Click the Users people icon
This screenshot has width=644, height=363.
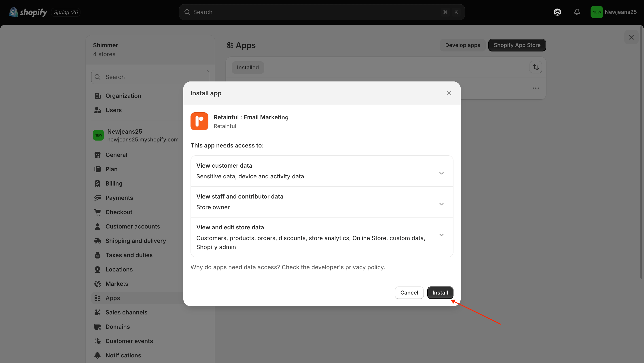97,110
